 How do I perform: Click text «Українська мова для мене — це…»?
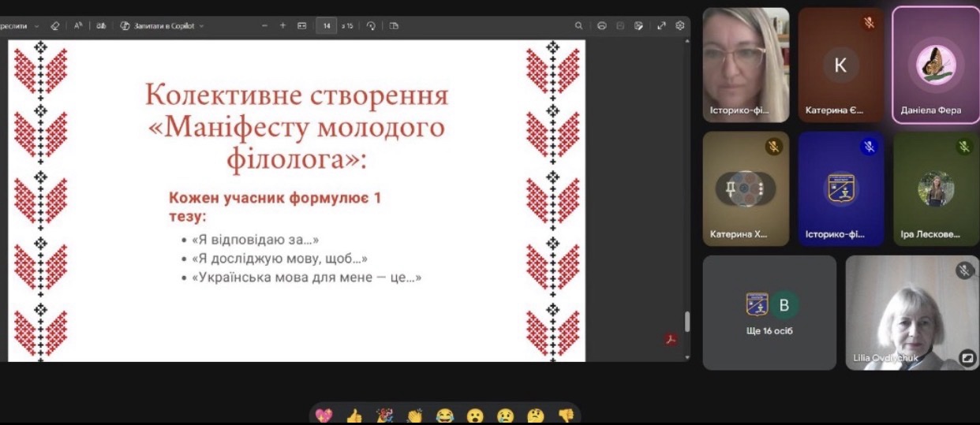tap(306, 277)
